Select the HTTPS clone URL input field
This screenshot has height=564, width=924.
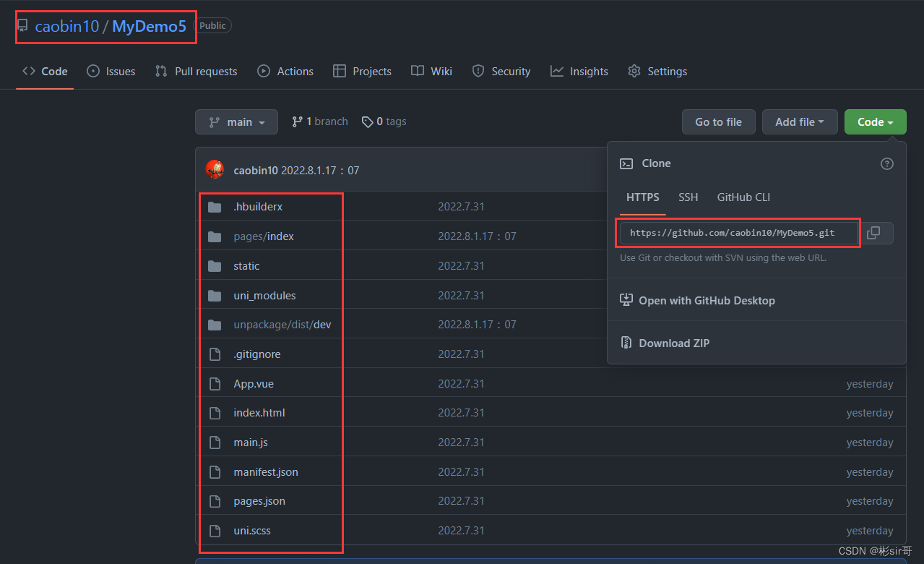tap(737, 233)
